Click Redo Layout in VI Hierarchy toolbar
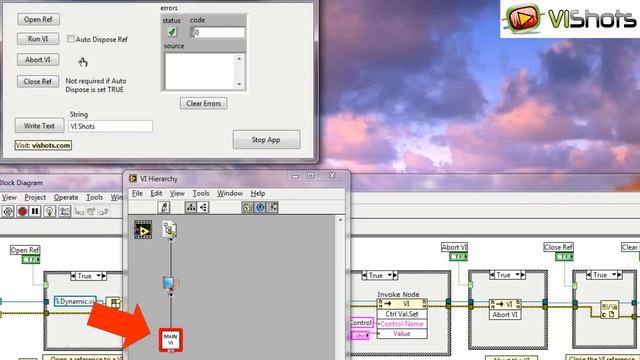 164,207
